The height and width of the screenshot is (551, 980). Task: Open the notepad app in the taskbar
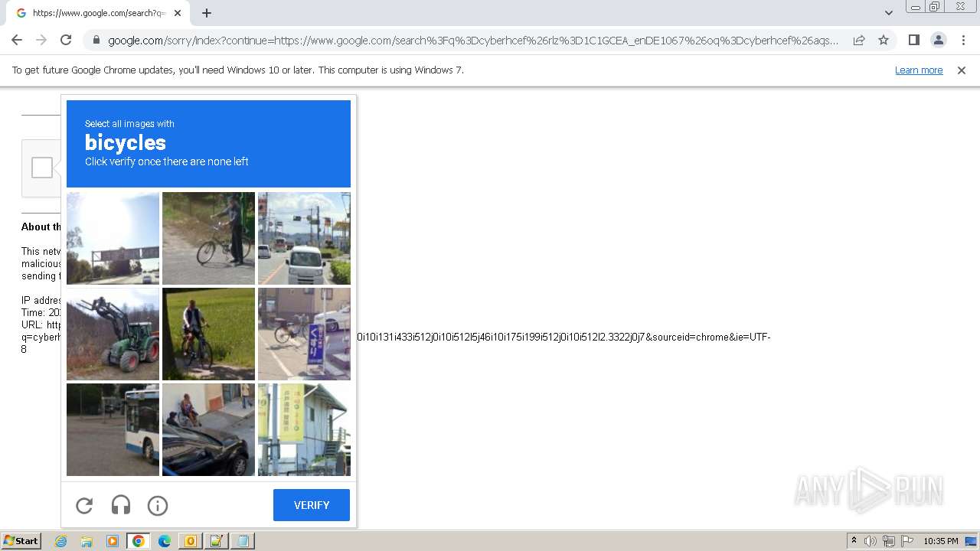point(216,541)
